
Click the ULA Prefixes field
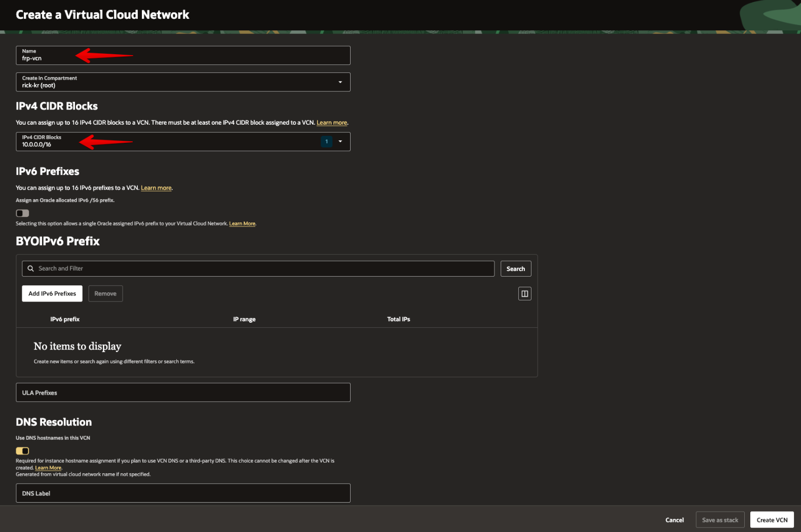pos(183,393)
